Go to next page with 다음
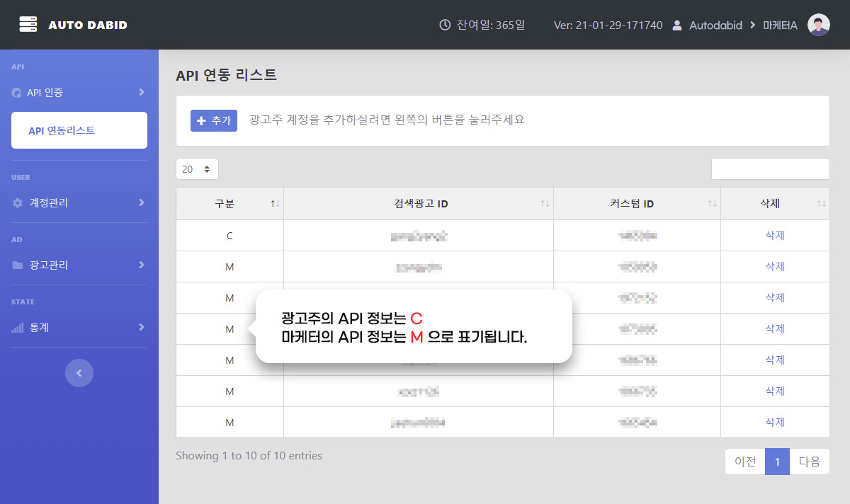Screen dimensions: 850x504 [x=809, y=462]
